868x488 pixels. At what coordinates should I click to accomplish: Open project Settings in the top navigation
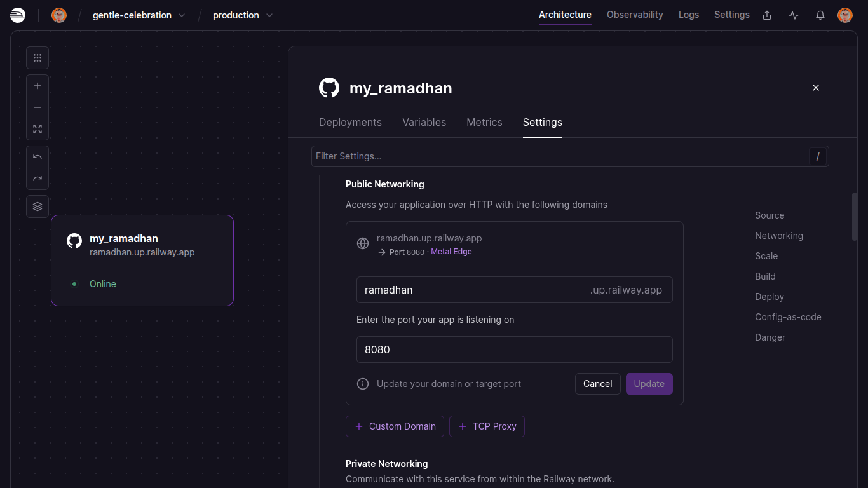732,15
